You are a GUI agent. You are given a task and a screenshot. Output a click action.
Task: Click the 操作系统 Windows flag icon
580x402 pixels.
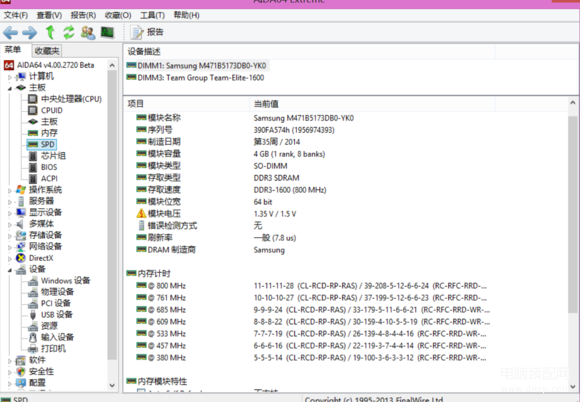coord(21,190)
